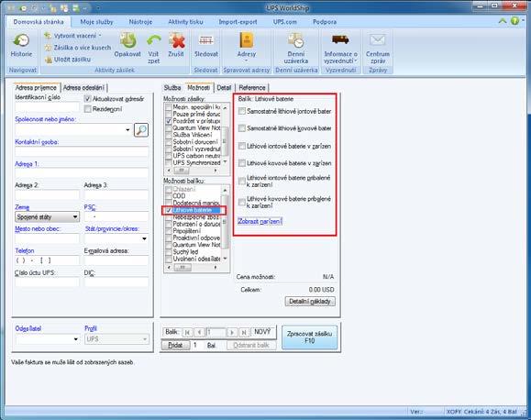Check Lithiové iontové baterie v zařízení
Screen dimensions: 531x420
pyautogui.click(x=242, y=146)
